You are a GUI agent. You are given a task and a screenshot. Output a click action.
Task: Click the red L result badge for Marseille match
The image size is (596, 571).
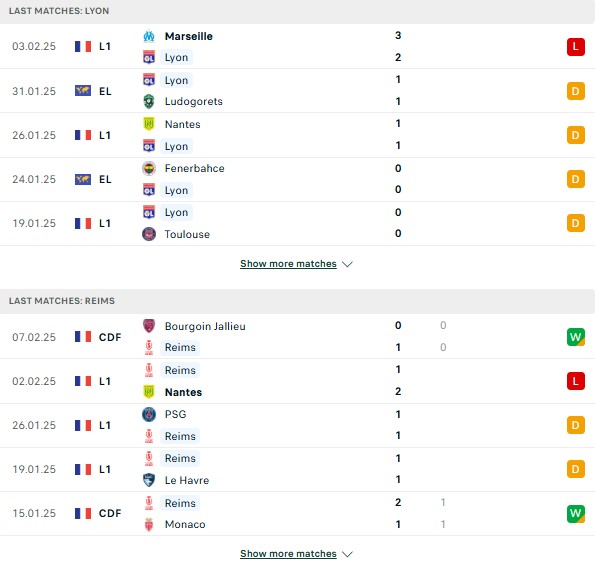[575, 47]
